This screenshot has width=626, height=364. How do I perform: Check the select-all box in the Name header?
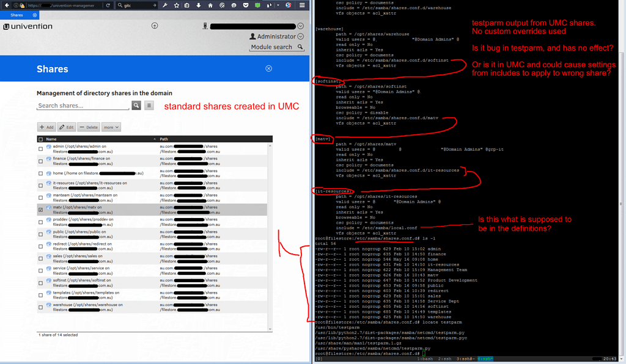[40, 139]
